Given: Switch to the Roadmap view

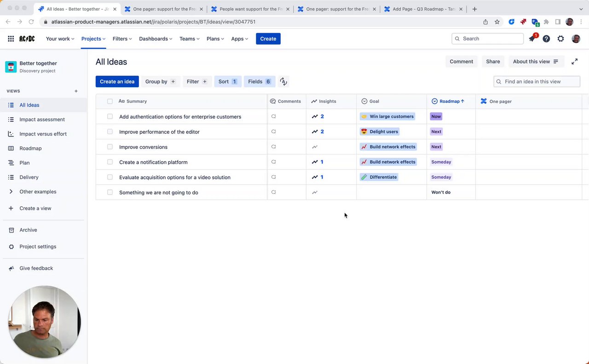Looking at the screenshot, I should [x=30, y=148].
